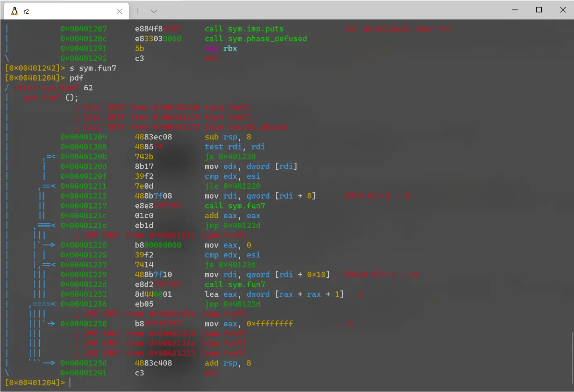
Task: Click 'pop rbx' instruction
Action: click(221, 48)
